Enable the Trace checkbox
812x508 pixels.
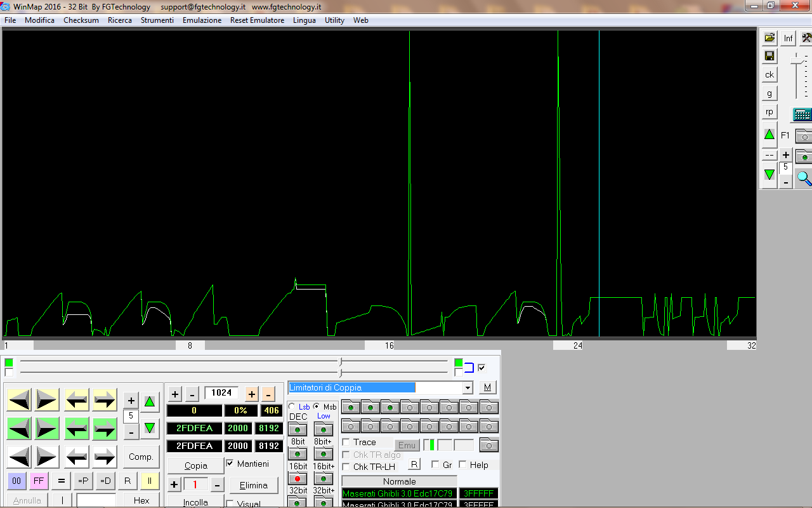(346, 442)
